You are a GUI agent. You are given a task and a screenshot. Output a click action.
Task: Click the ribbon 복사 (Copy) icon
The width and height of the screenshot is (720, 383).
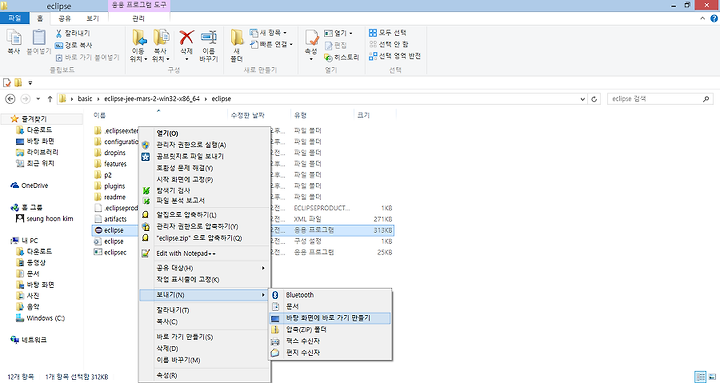[14, 42]
